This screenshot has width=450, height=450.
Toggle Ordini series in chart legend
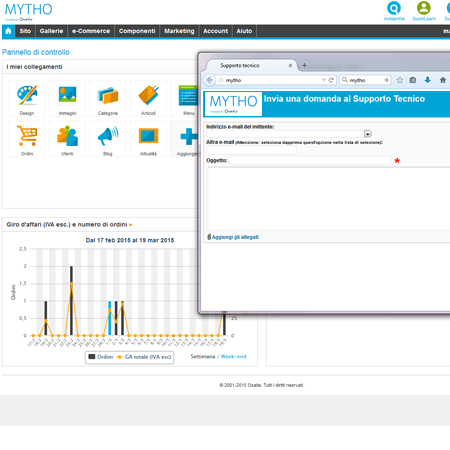(101, 357)
